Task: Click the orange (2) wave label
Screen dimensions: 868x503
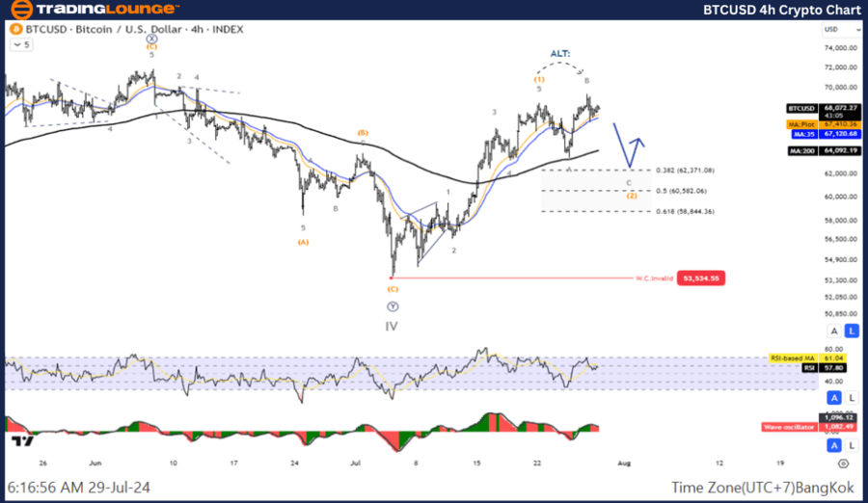Action: click(x=632, y=196)
